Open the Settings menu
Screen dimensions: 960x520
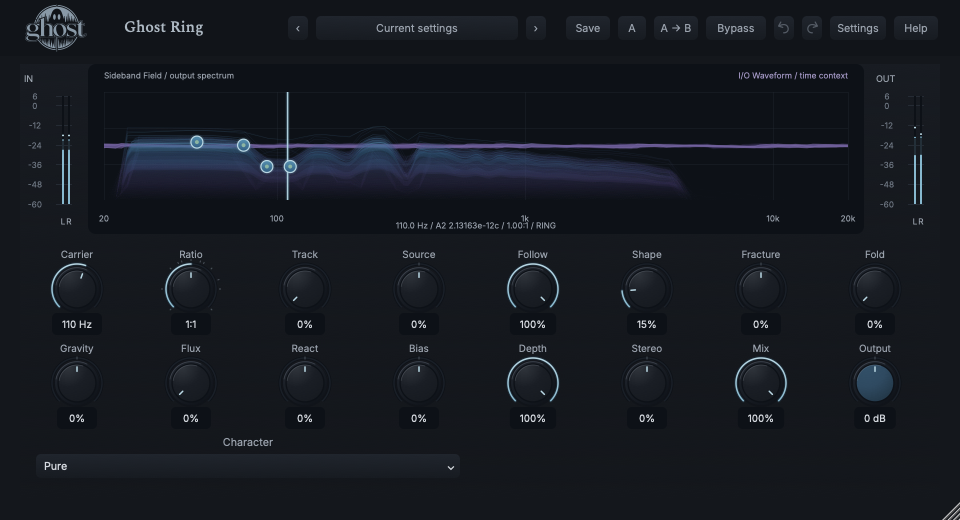[857, 28]
